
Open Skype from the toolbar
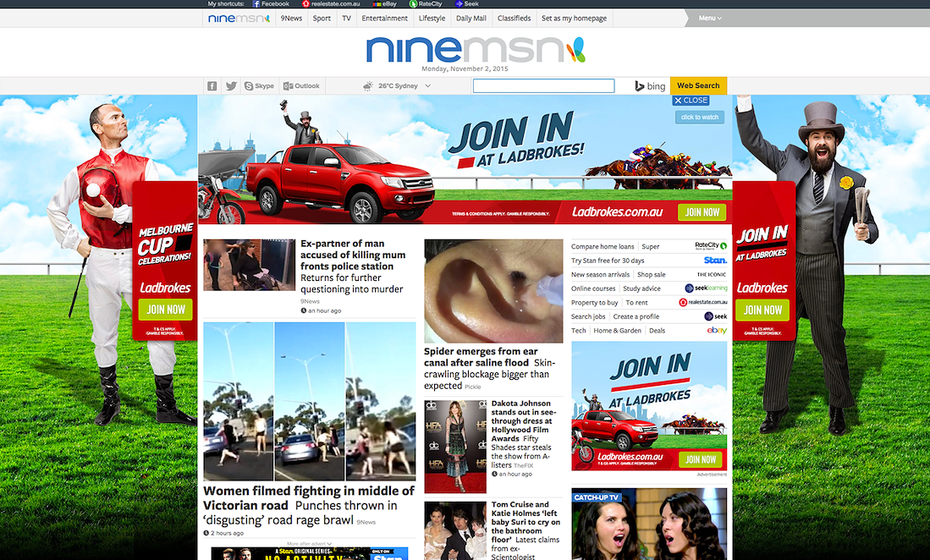(259, 86)
